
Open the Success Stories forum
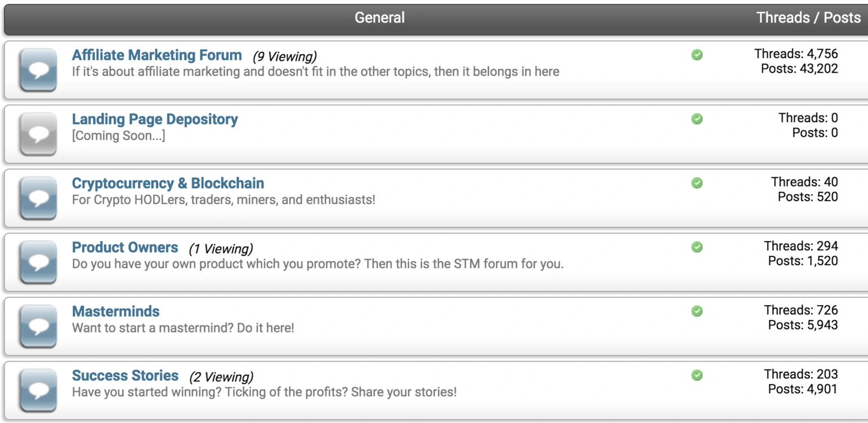point(125,375)
